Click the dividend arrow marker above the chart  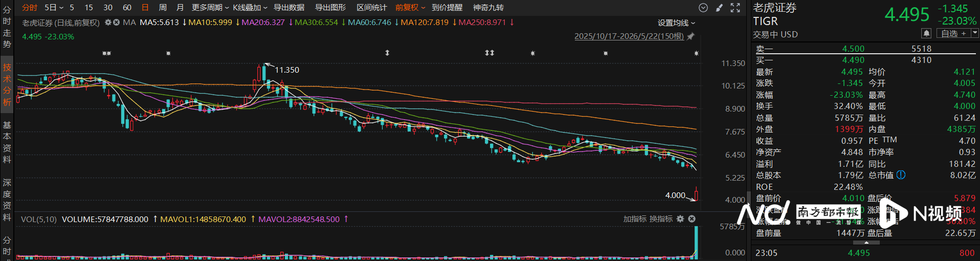pos(387,53)
